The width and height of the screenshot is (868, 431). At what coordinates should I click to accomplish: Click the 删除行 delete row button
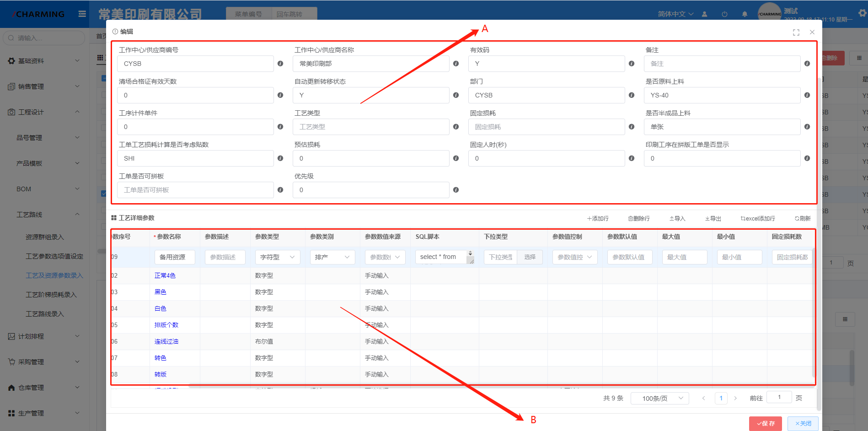[639, 219]
